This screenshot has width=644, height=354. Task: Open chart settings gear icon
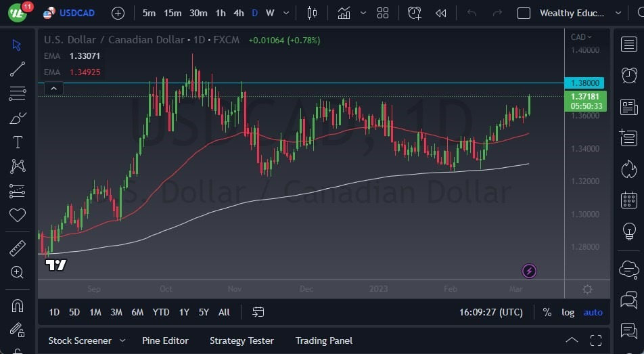click(x=587, y=289)
